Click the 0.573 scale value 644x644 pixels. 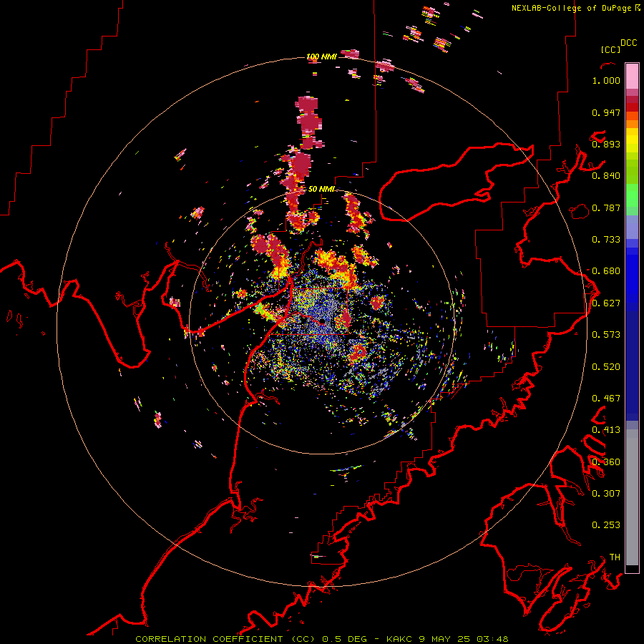pyautogui.click(x=606, y=335)
